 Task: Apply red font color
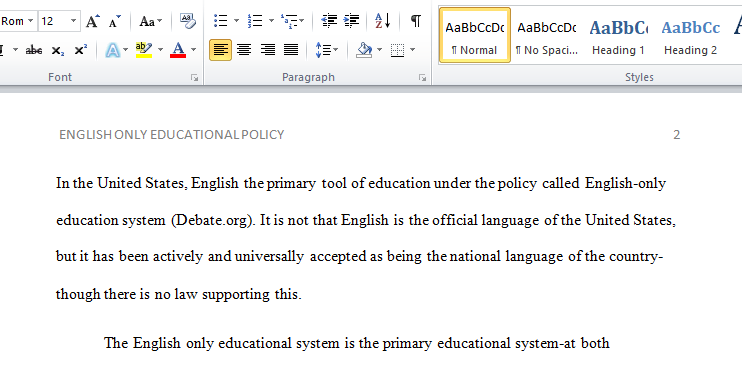tap(178, 50)
